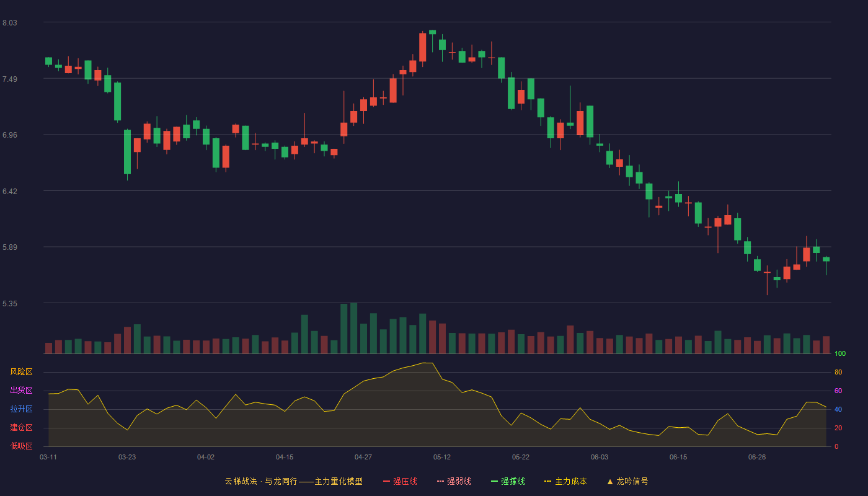Select the 拉升区 zone label

21,409
